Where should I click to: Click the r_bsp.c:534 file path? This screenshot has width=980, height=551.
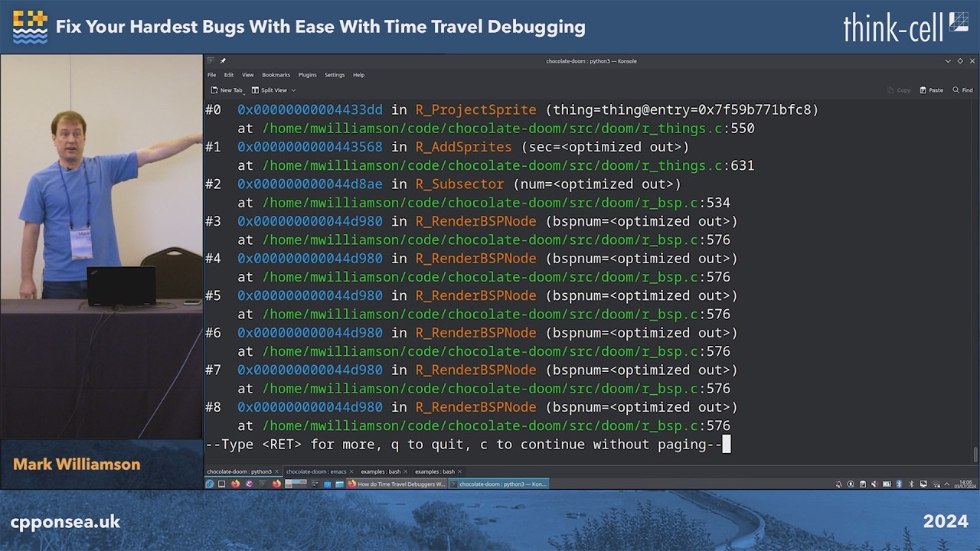coord(496,203)
